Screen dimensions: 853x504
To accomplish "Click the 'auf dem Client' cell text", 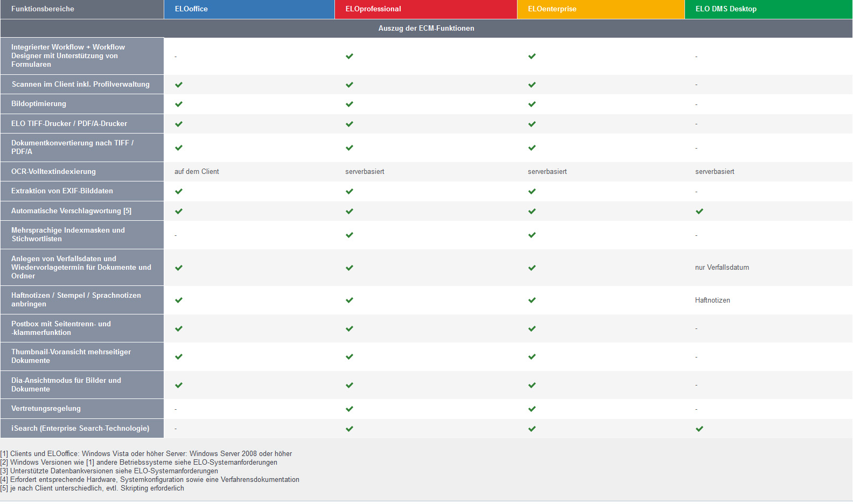I will 197,172.
